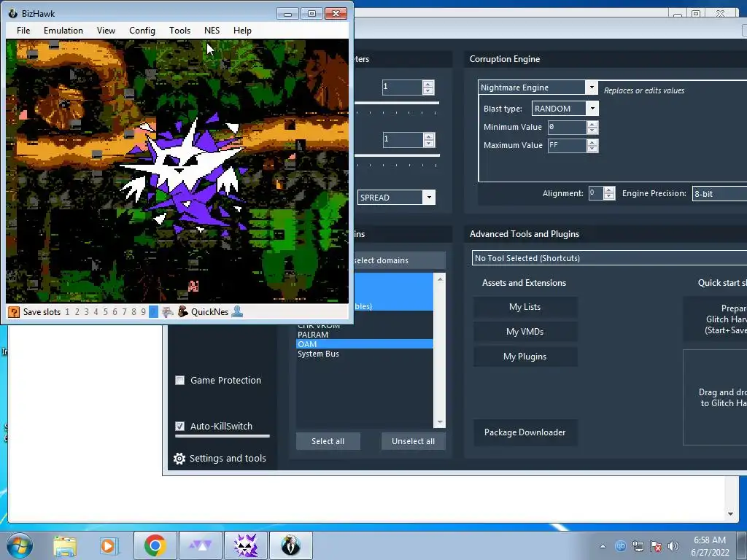Uncheck the Auto-KillSwitch checkbox
This screenshot has height=560, width=747.
[x=179, y=426]
